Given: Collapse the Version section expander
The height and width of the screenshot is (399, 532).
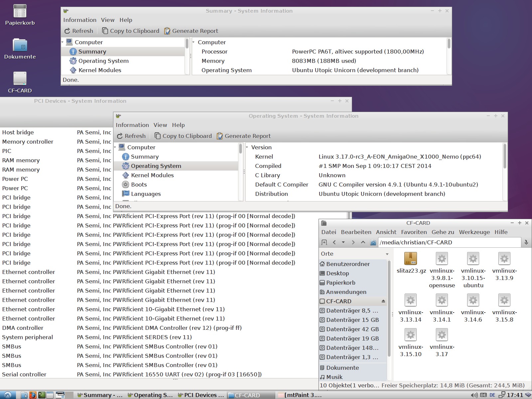Looking at the screenshot, I should [x=247, y=147].
